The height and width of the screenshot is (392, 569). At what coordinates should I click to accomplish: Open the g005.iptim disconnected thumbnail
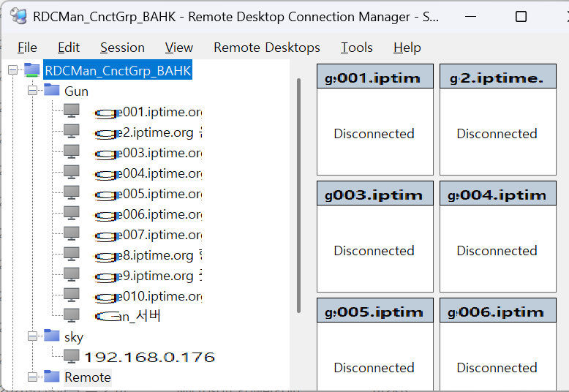click(375, 357)
